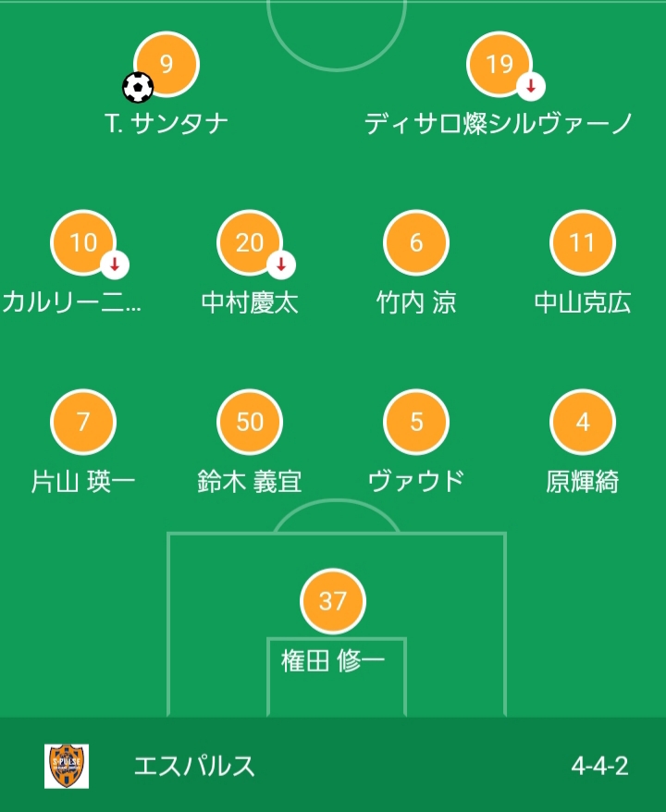Viewport: 666px width, 812px height.
Task: Open T. サンタナ player name
Action: pyautogui.click(x=166, y=123)
